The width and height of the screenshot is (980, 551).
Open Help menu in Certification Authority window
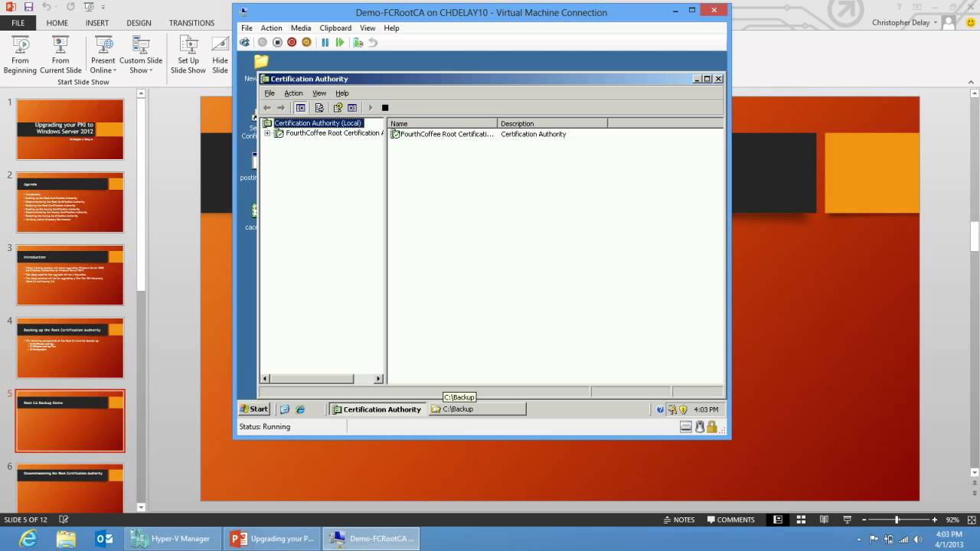coord(342,93)
